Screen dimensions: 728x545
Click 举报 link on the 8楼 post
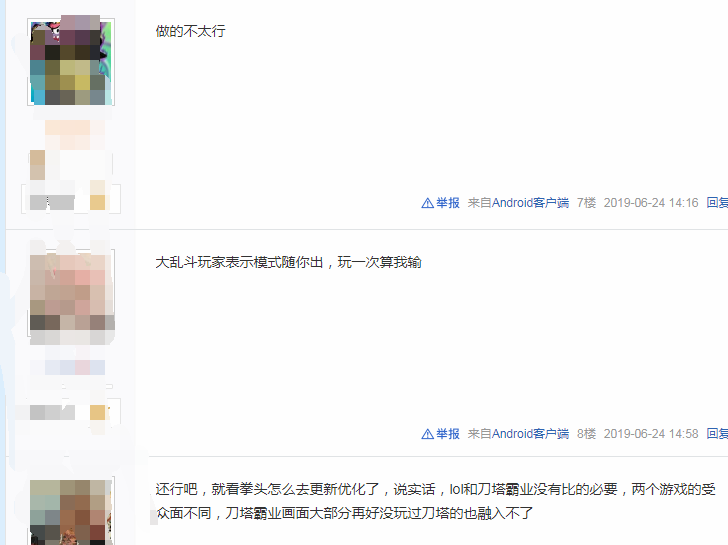coord(448,434)
